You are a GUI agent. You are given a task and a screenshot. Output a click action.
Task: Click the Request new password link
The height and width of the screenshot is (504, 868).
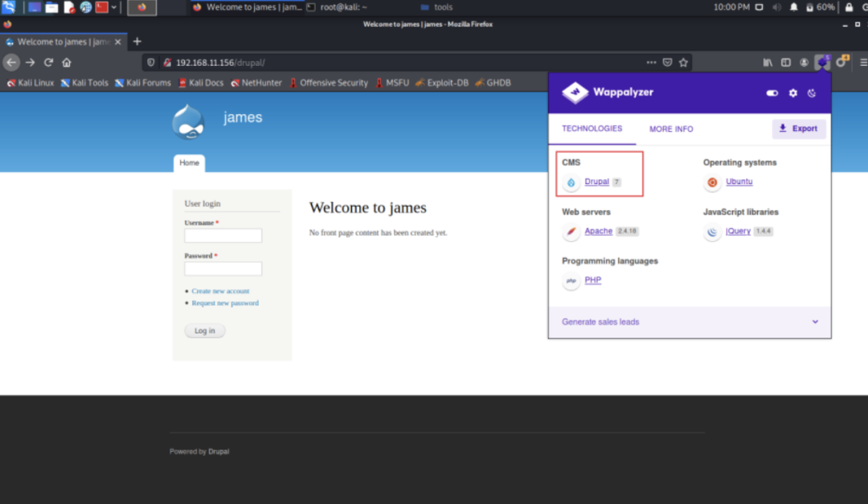225,303
